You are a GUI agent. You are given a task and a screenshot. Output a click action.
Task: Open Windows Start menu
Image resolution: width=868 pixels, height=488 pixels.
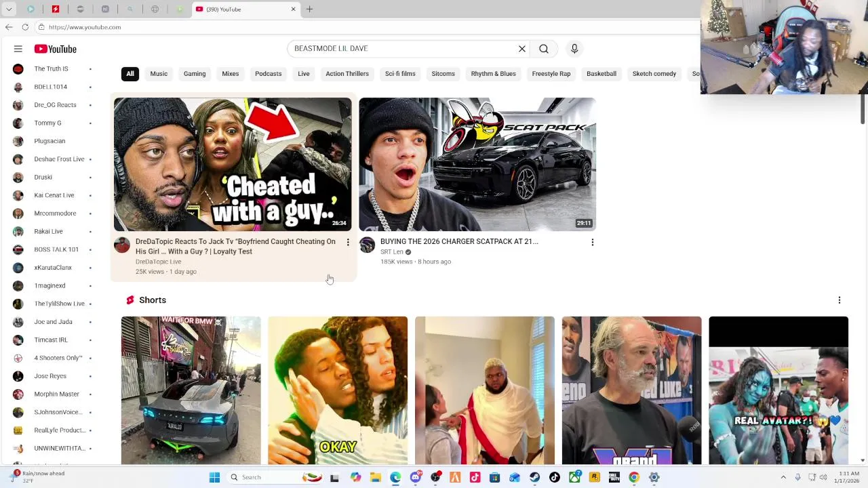214,477
